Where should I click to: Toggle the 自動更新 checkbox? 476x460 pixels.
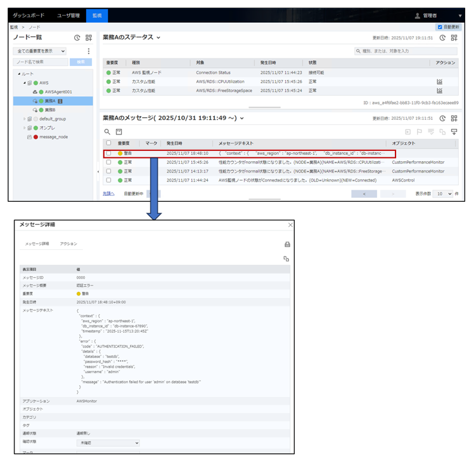tap(440, 27)
